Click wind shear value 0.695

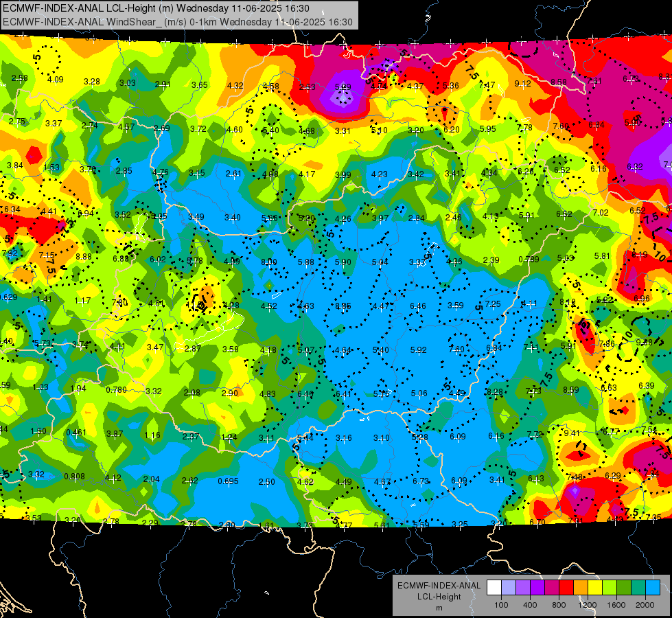tap(228, 481)
